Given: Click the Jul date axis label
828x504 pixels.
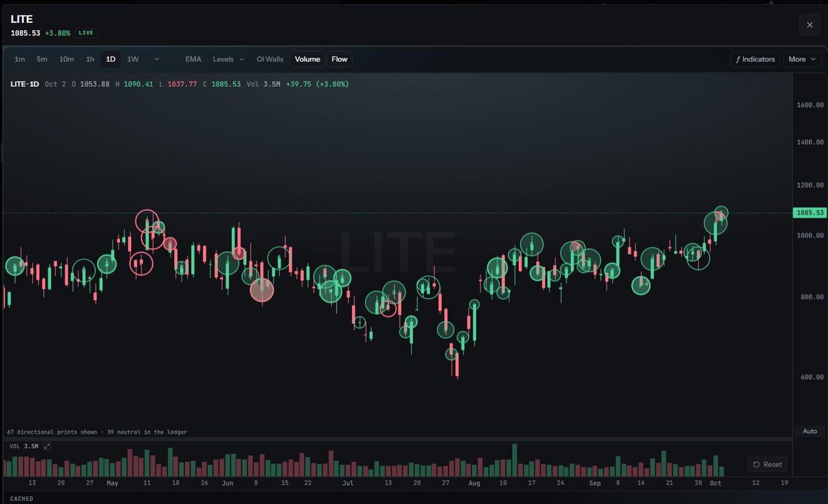Looking at the screenshot, I should tap(348, 483).
